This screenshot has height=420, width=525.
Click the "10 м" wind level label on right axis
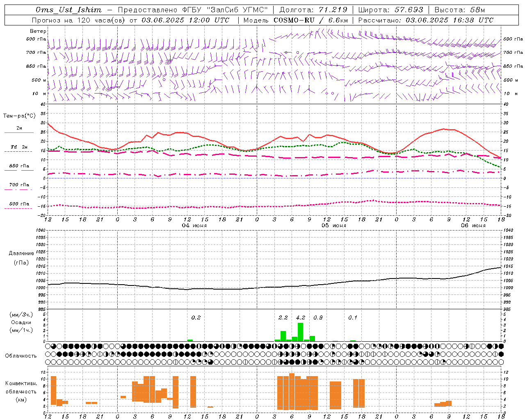(x=510, y=94)
